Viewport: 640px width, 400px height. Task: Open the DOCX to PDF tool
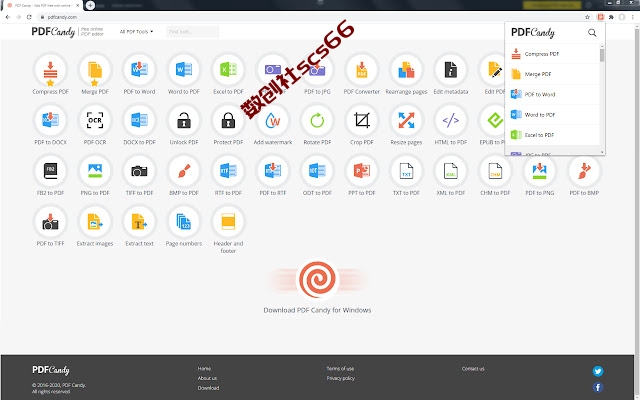pos(139,125)
